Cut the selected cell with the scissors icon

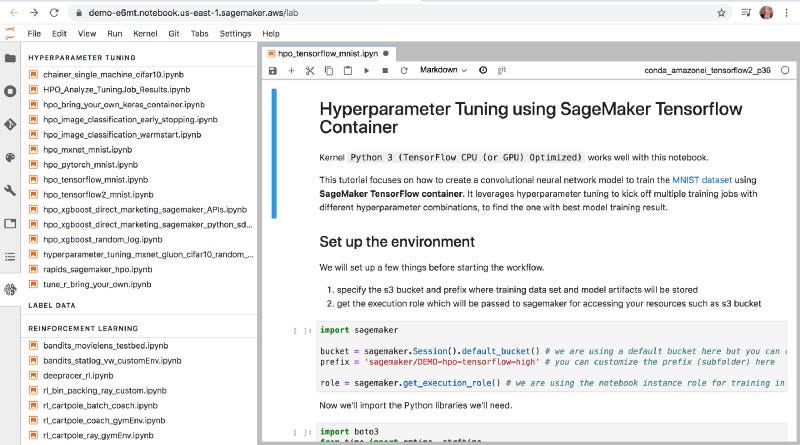coord(310,70)
